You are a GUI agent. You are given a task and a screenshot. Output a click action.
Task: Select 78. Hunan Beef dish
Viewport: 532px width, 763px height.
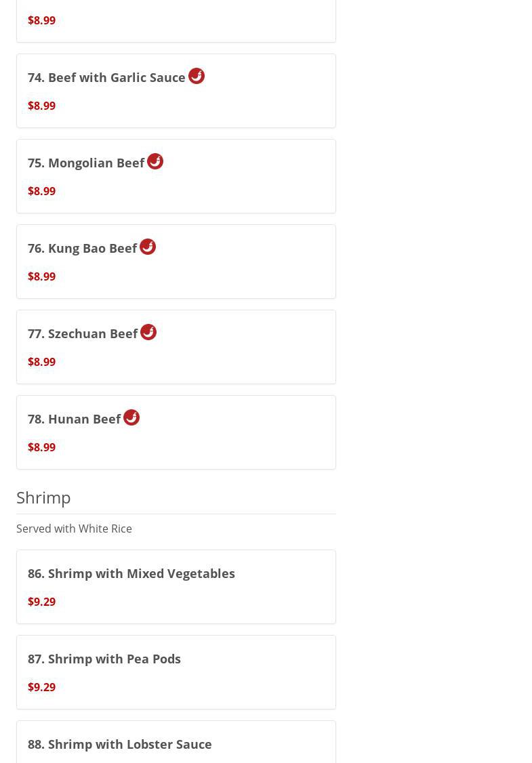click(74, 419)
